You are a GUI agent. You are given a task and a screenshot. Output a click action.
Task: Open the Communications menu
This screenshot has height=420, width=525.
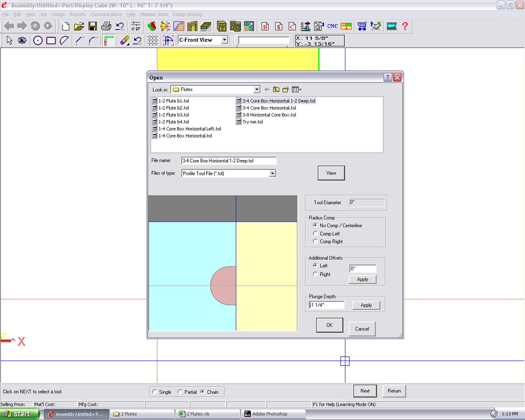click(x=106, y=14)
